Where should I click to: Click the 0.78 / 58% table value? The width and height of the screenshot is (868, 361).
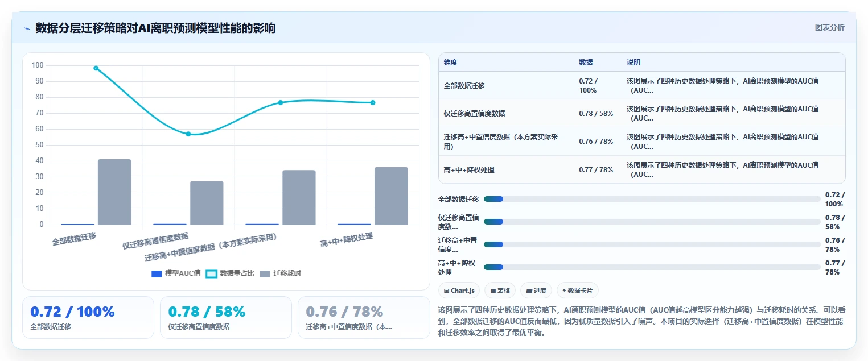(x=596, y=114)
